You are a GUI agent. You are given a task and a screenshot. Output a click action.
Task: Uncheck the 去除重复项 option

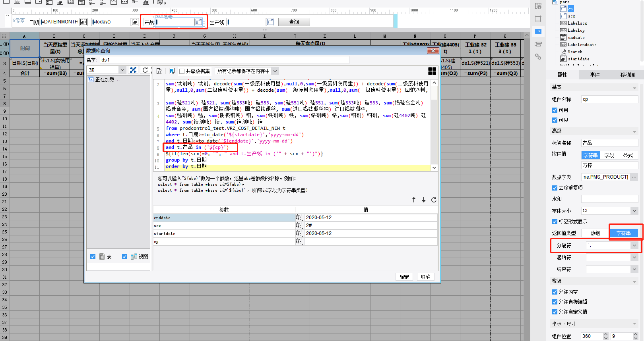555,188
